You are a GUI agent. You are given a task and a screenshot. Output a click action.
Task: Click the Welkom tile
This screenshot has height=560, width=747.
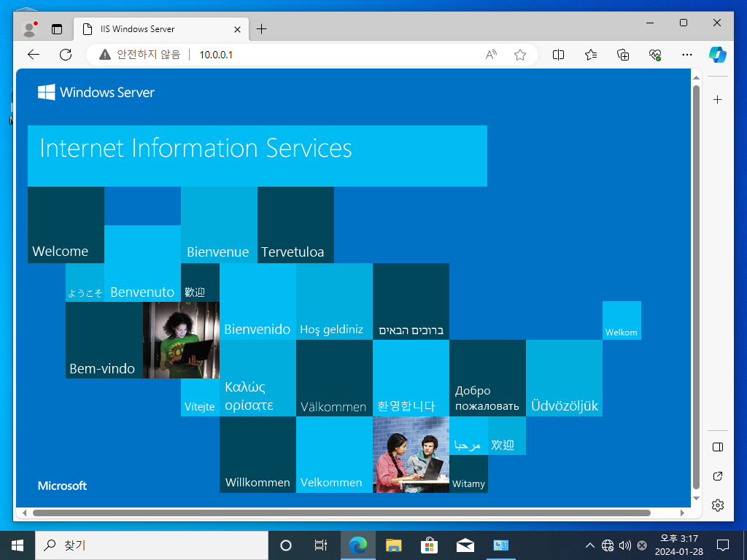(622, 321)
